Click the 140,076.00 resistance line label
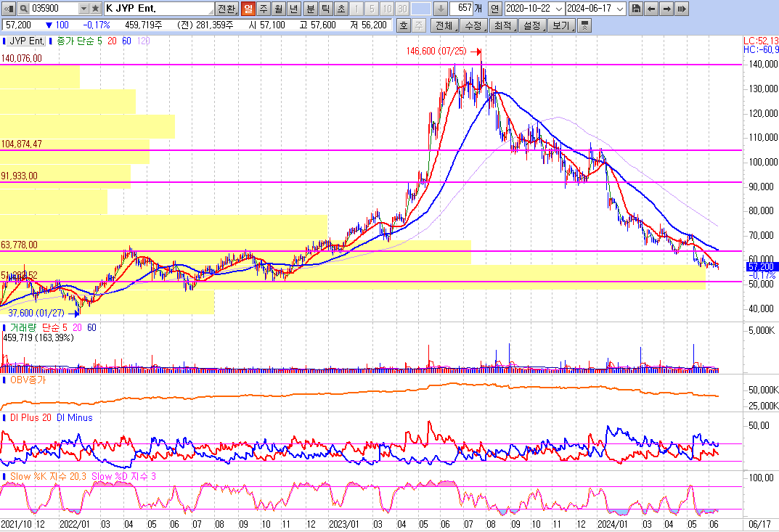779x532 pixels. (21, 58)
